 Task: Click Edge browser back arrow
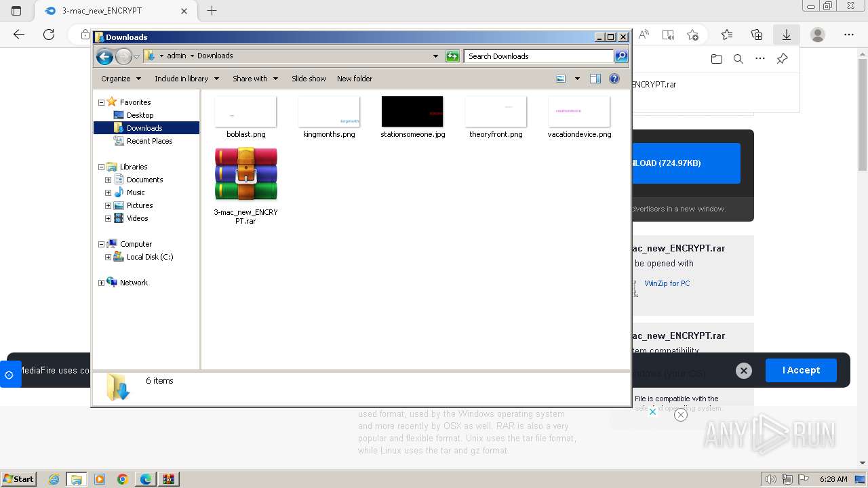[x=19, y=35]
